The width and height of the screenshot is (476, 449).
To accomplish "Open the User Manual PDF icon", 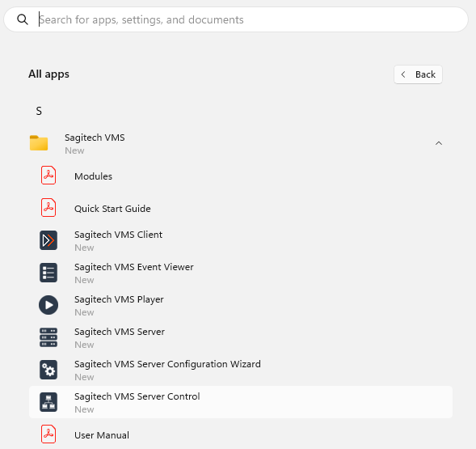I will pyautogui.click(x=48, y=434).
